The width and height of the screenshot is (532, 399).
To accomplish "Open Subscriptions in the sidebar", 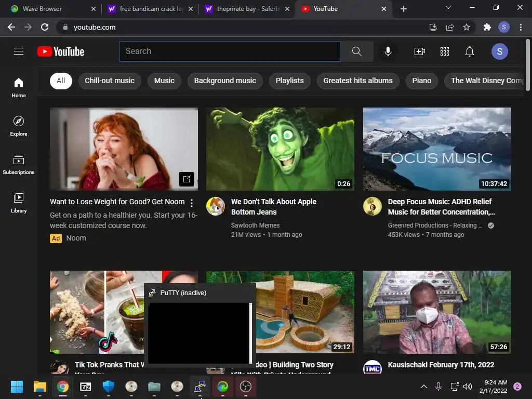I will coord(19,164).
